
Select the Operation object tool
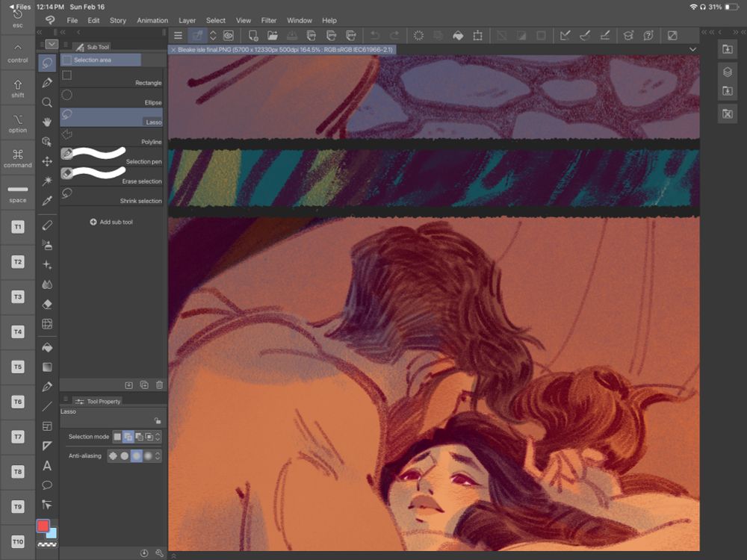point(46,141)
